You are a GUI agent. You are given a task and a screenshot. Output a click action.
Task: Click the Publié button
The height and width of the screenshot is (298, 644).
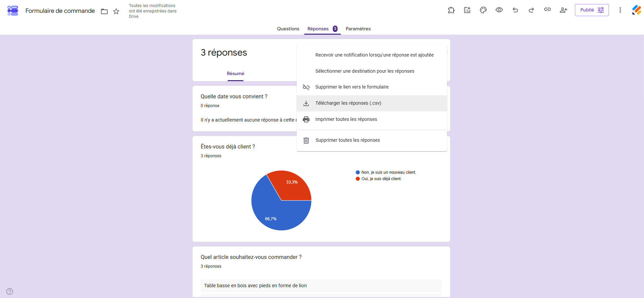click(x=592, y=10)
